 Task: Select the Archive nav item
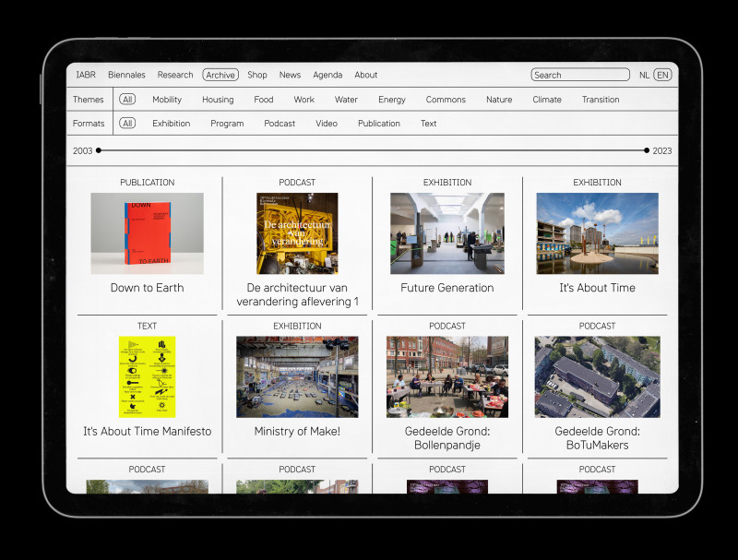point(220,75)
